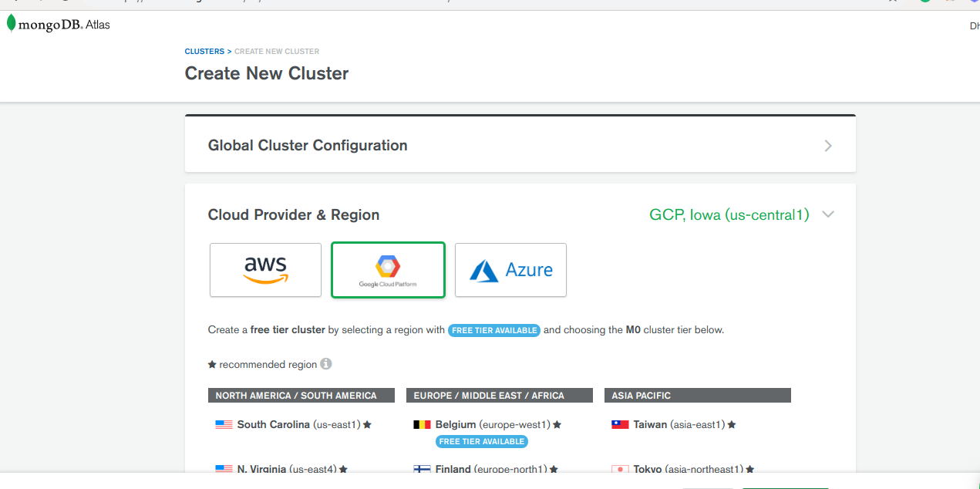Viewport: 980px width, 489px height.
Task: Expand the Global Cluster Configuration section
Action: click(828, 146)
